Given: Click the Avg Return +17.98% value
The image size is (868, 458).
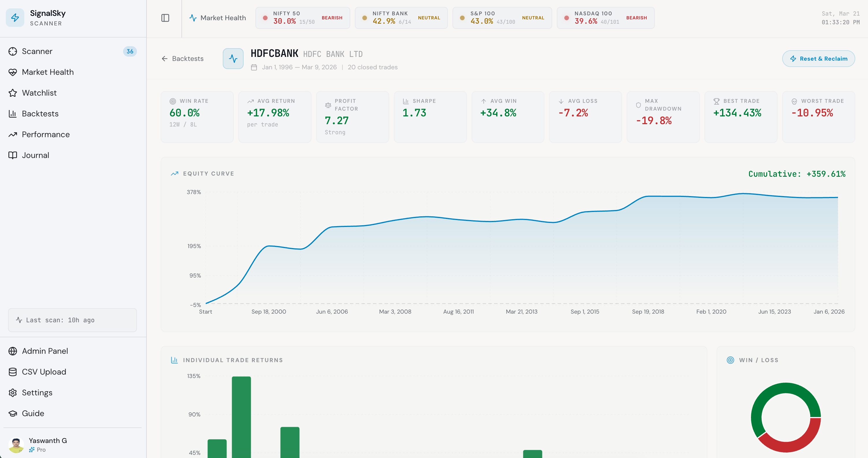Looking at the screenshot, I should pyautogui.click(x=268, y=113).
